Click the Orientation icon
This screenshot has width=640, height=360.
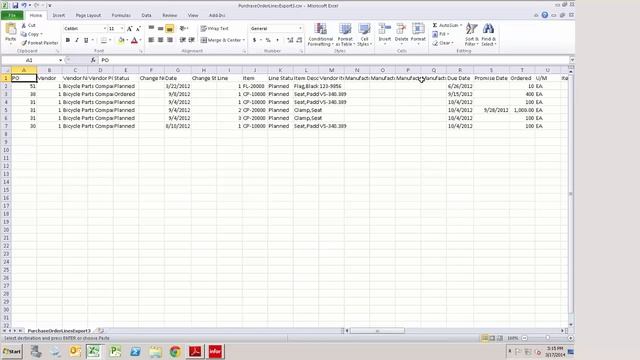(x=183, y=28)
